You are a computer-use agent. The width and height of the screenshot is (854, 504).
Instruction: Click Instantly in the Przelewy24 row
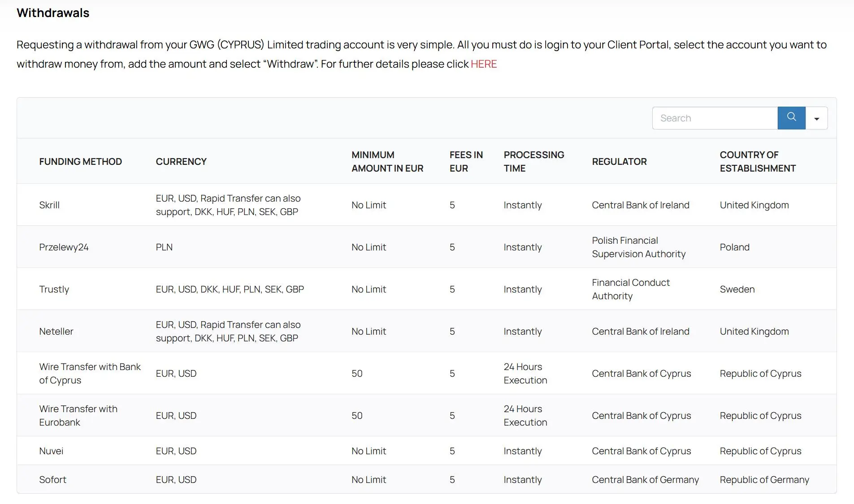(x=523, y=247)
